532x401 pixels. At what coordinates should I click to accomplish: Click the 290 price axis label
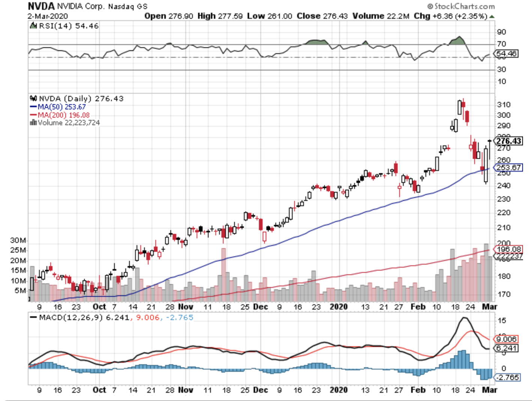coord(503,126)
